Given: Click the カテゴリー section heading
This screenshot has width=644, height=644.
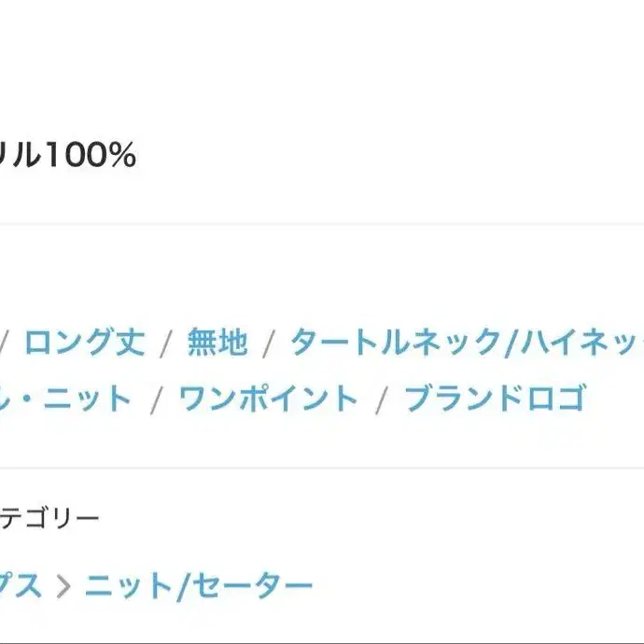Looking at the screenshot, I should click(x=49, y=517).
